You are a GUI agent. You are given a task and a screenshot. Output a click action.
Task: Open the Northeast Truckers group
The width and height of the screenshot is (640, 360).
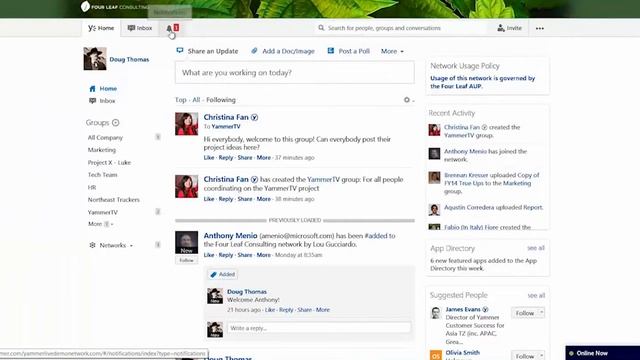click(113, 200)
